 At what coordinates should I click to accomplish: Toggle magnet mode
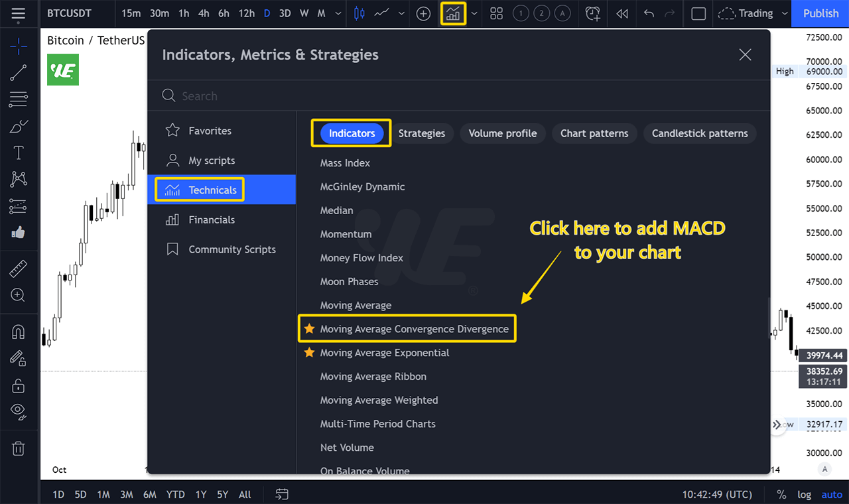point(19,331)
